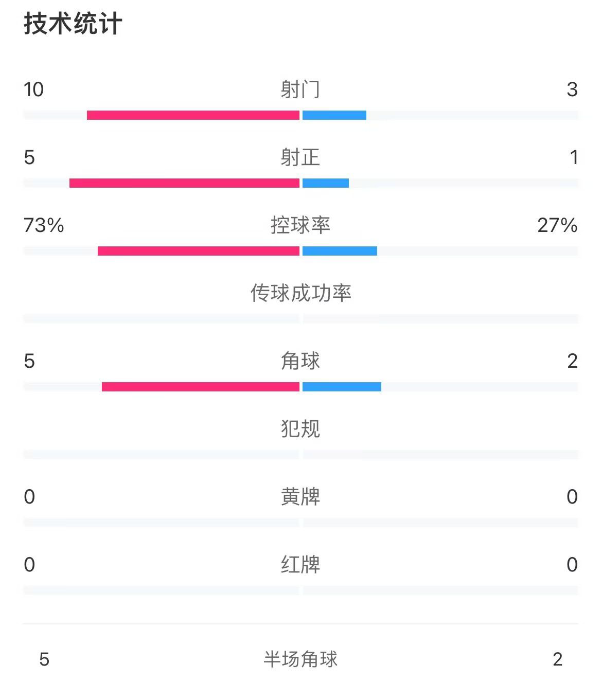Tap the pink 角球 bar
Screen dimensions: 602x700
tap(201, 387)
